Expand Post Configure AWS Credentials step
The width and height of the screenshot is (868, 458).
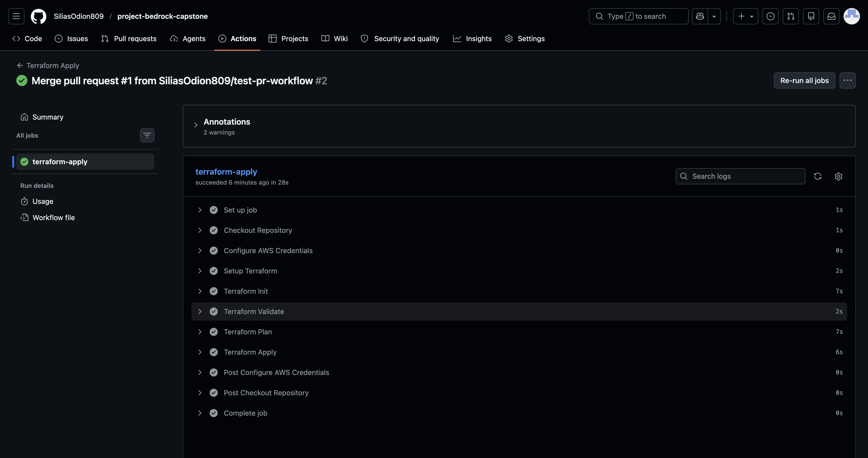tap(519, 372)
